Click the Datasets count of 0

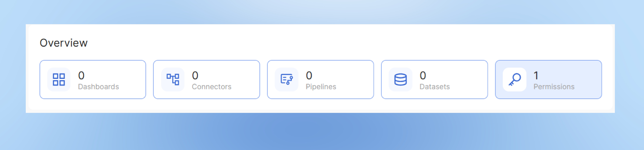click(423, 75)
